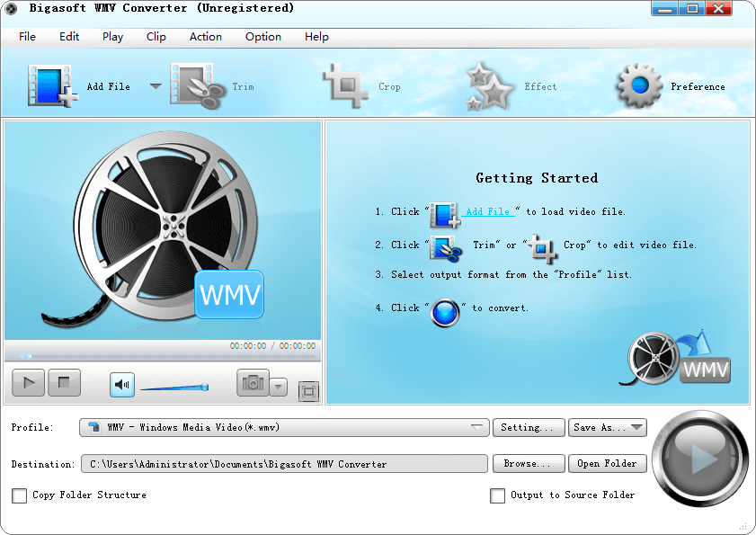Screen dimensions: 756x535
Task: Click the Add File link in Getting Started
Action: click(x=488, y=212)
